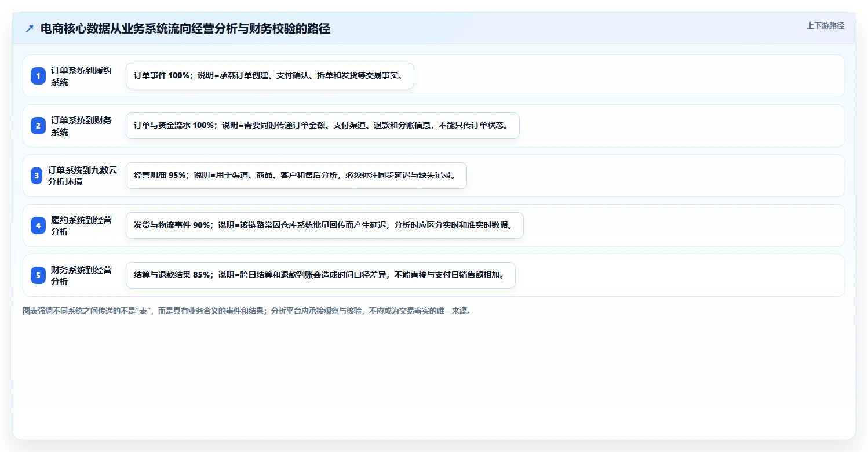Open the 结算与退款结果 85% description box
The width and height of the screenshot is (868, 452).
(320, 275)
